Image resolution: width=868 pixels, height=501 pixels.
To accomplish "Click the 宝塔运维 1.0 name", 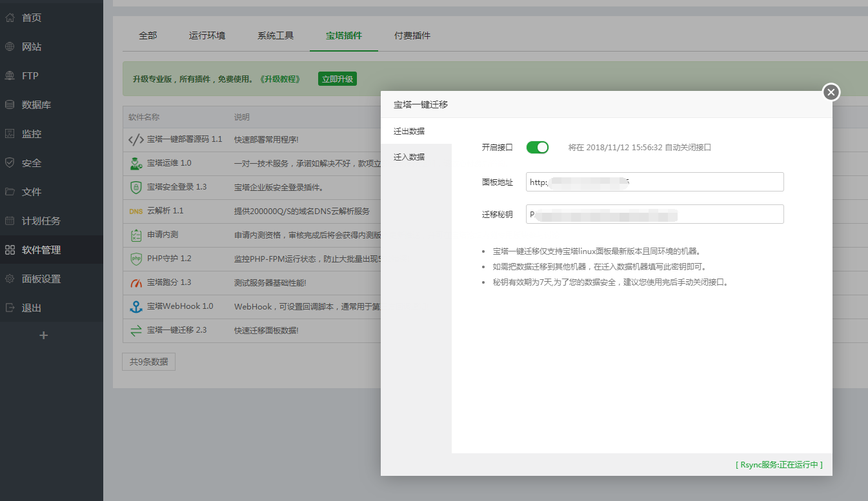I will tap(169, 163).
